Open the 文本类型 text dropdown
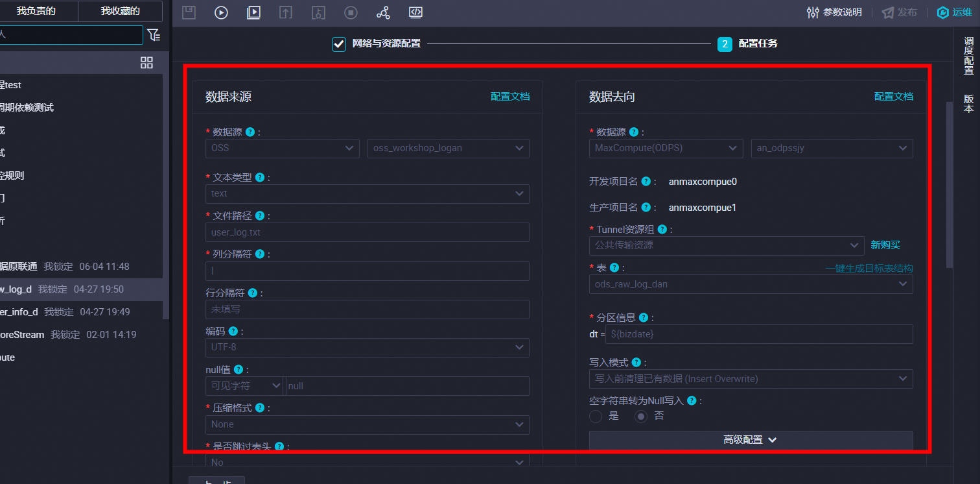The image size is (980, 484). pos(367,193)
